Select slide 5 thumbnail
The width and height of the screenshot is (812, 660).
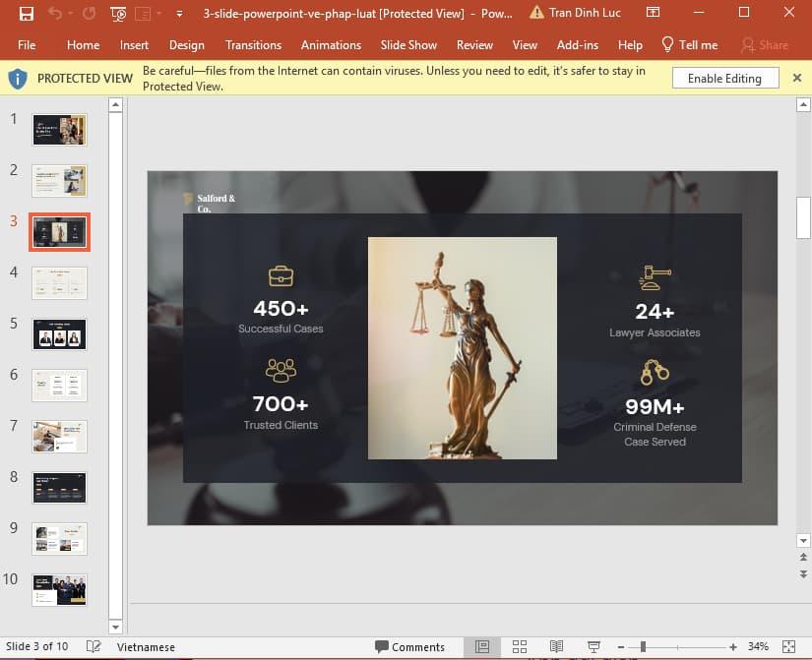tap(58, 333)
